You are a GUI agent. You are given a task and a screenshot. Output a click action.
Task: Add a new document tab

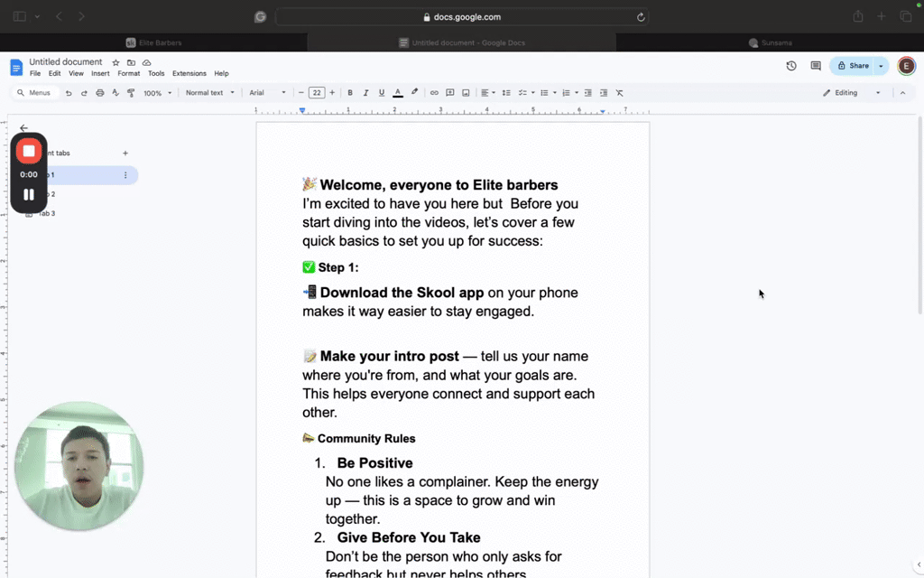point(125,154)
